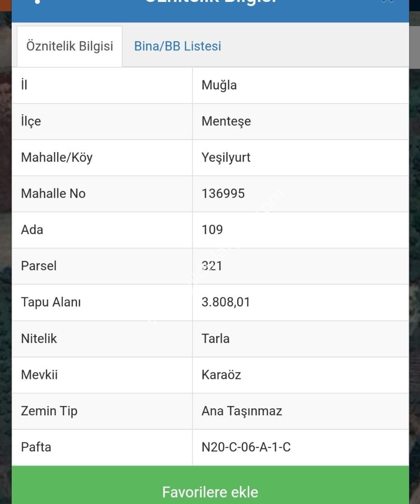
Task: Select the Mahalle No value 136995
Action: click(x=223, y=194)
